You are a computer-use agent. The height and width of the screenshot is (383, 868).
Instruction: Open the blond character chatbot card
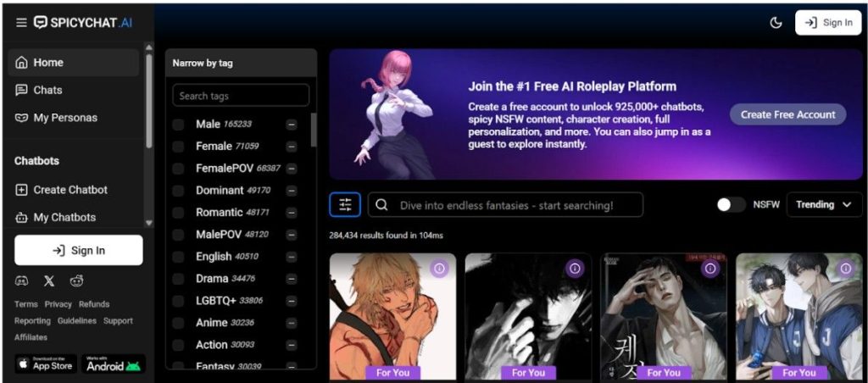(x=392, y=317)
